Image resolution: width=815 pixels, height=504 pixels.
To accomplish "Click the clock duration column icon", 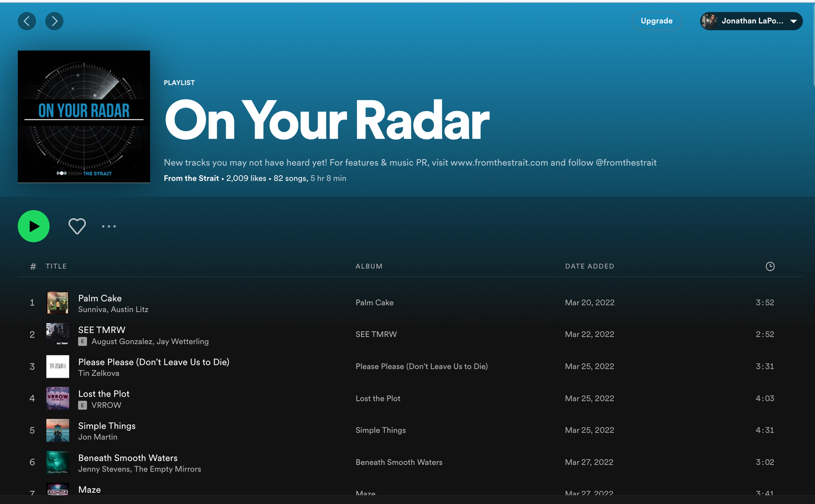I will click(x=770, y=266).
